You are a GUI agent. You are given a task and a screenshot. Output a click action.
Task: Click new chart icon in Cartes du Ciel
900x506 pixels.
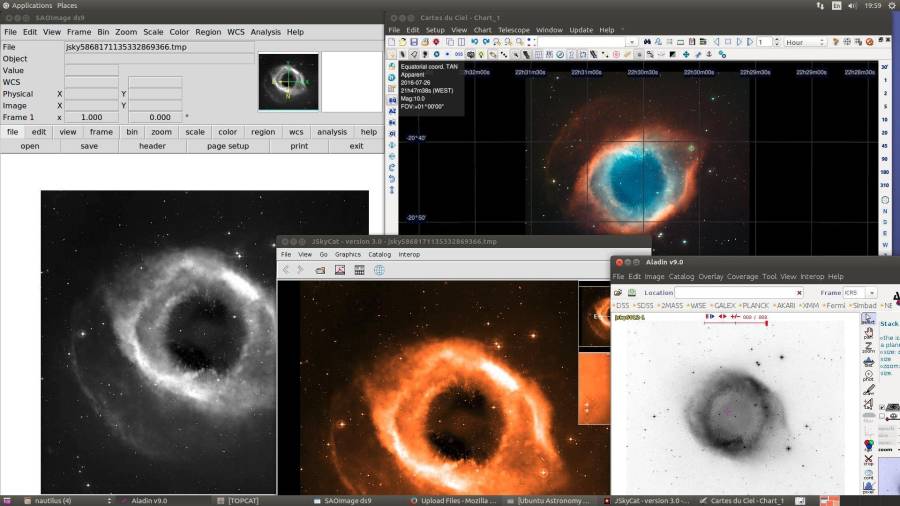392,42
